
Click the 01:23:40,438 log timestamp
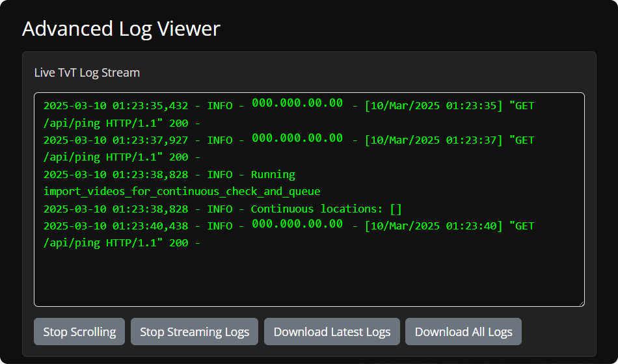click(150, 226)
